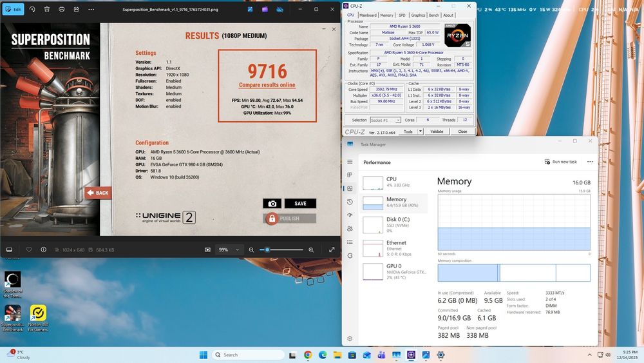Click the SAVE button in Superposition results

click(300, 204)
